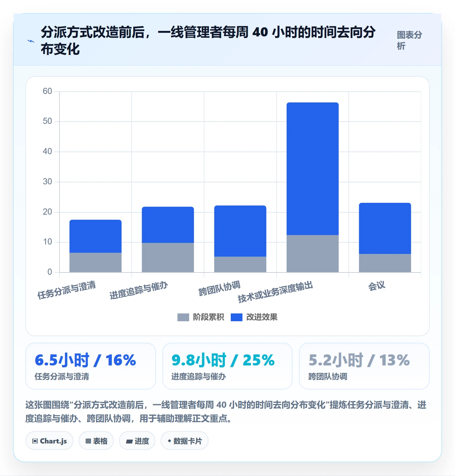The image size is (455, 476).
Task: Click the 技术或业务深度输出 x-axis label
Action: [x=275, y=292]
